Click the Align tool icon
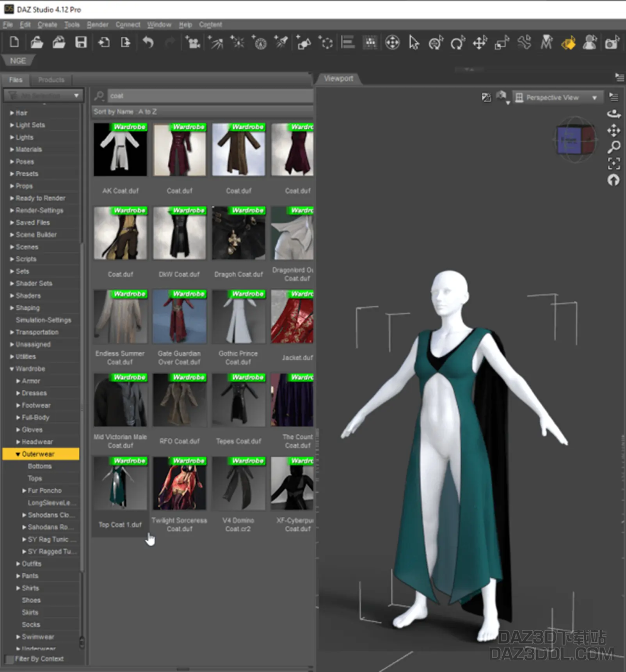 click(348, 42)
